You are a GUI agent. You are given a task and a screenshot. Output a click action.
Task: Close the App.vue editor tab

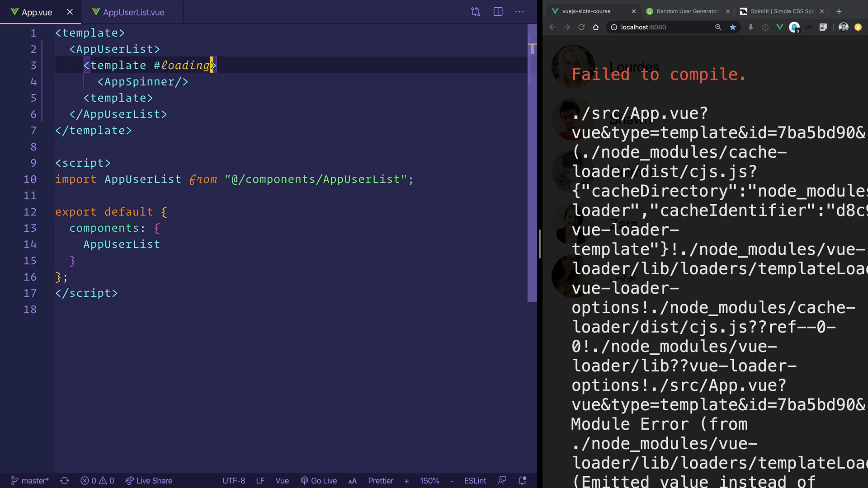70,12
